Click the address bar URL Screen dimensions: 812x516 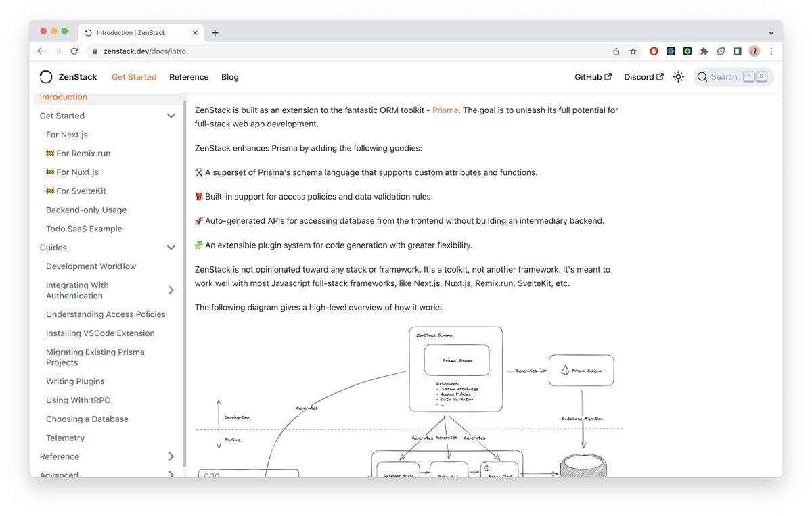[145, 51]
